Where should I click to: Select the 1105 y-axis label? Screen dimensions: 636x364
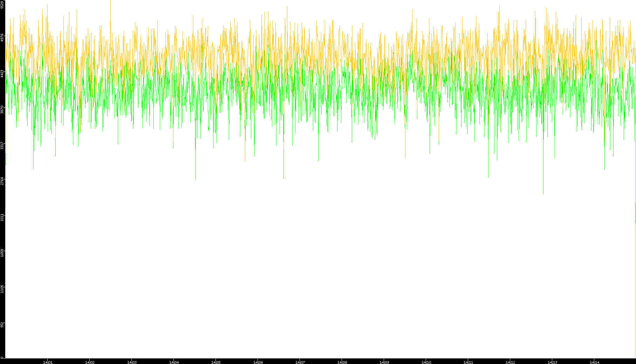click(2, 289)
